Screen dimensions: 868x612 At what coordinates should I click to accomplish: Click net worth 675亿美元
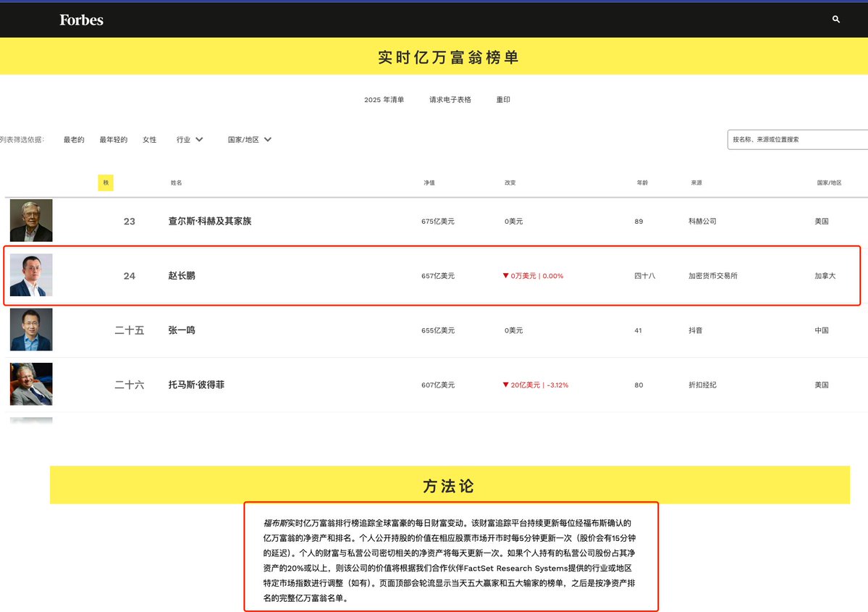click(438, 222)
